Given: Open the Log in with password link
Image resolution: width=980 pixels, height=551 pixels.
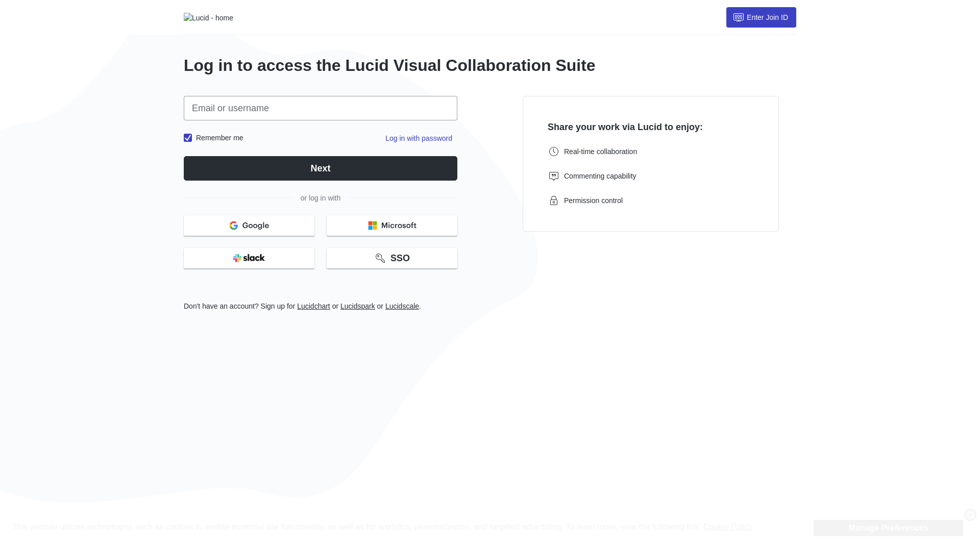Looking at the screenshot, I should tap(419, 138).
